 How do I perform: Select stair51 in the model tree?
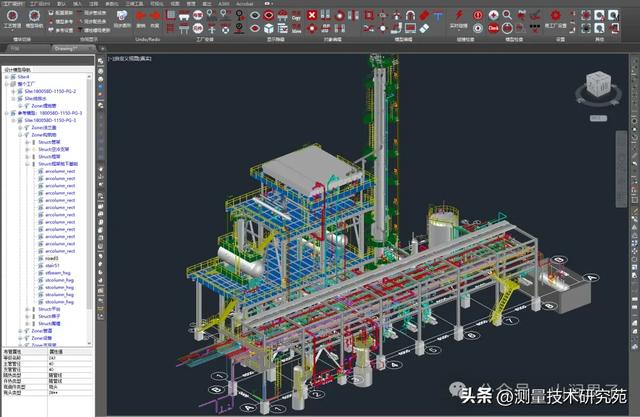tap(53, 266)
